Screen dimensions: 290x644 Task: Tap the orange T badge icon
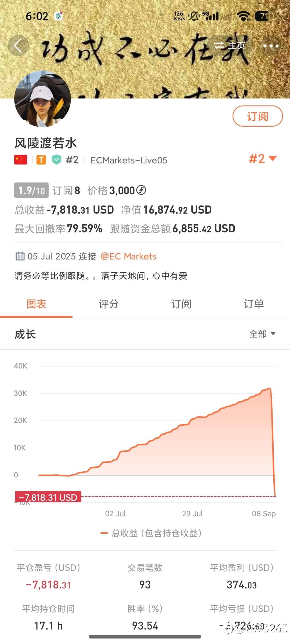coord(41,160)
